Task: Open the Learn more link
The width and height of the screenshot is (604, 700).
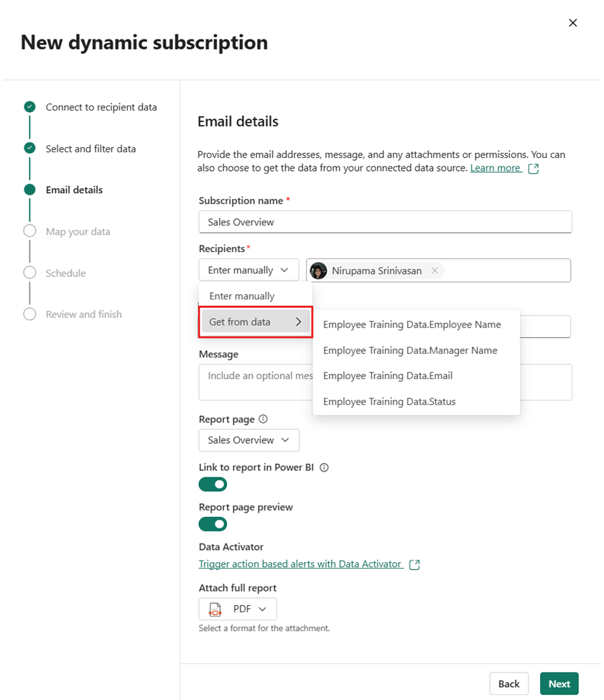Action: pos(496,168)
